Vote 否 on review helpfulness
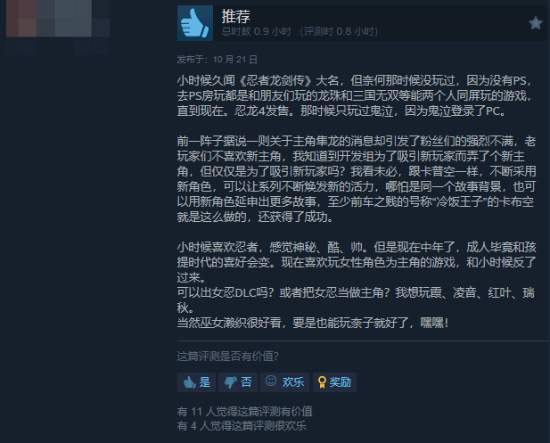 238,382
